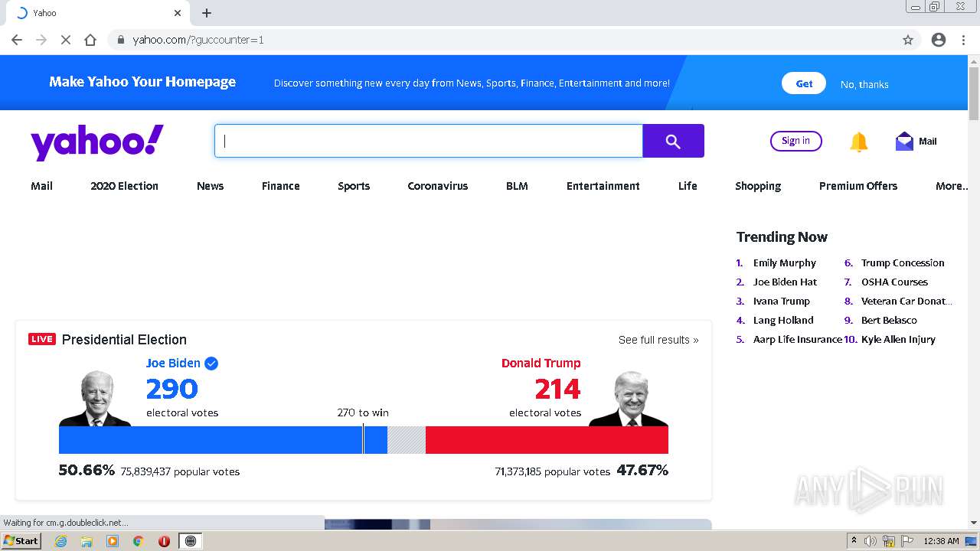This screenshot has height=551, width=980.
Task: Open the 2020 Election navigation item
Action: click(x=124, y=186)
